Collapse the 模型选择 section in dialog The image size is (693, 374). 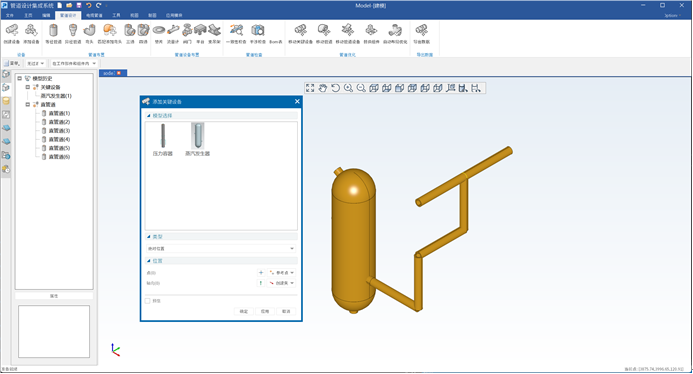click(x=148, y=115)
